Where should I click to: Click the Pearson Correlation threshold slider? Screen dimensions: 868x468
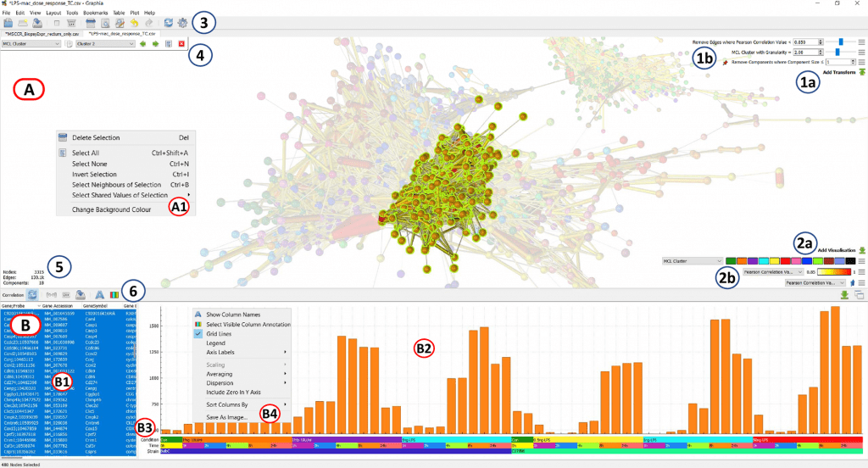coord(839,41)
